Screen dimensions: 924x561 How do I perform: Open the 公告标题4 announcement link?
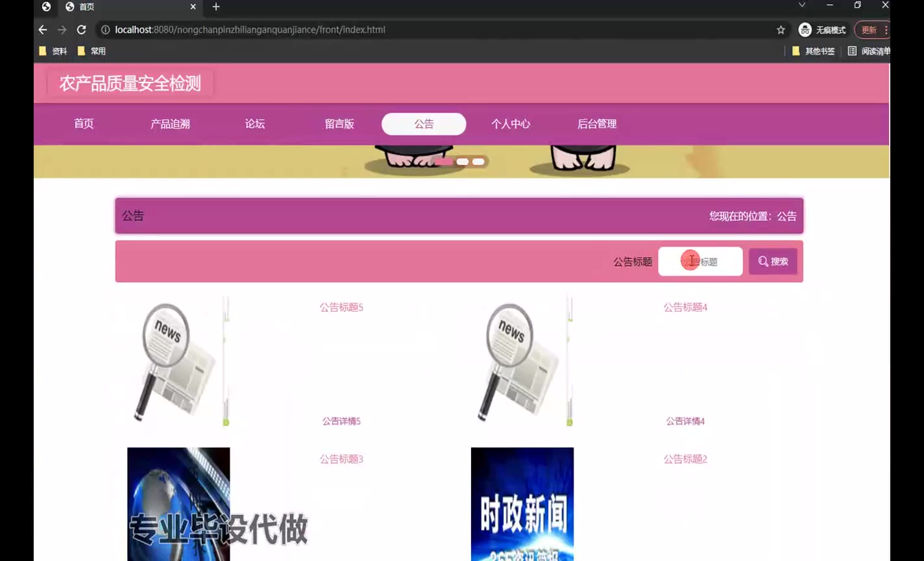pos(685,307)
